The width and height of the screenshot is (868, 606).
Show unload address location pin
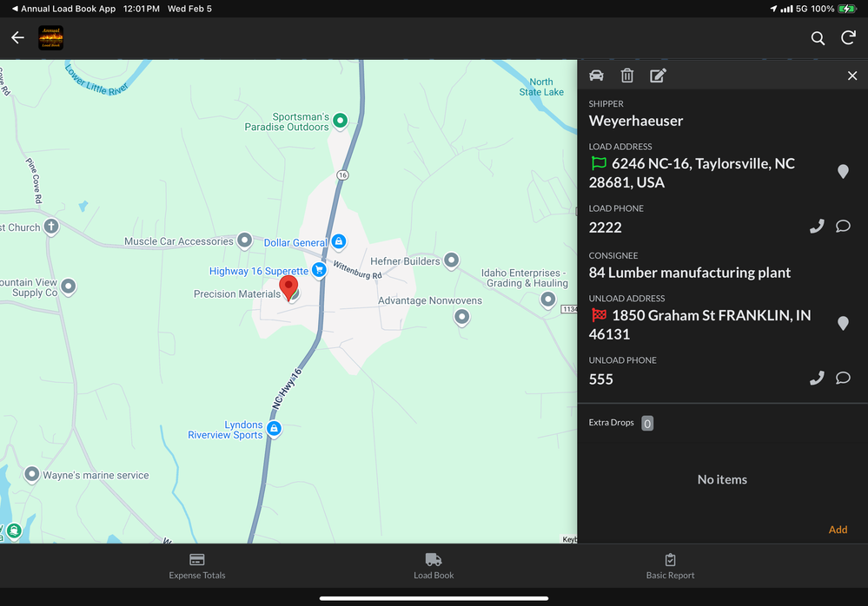pos(843,323)
